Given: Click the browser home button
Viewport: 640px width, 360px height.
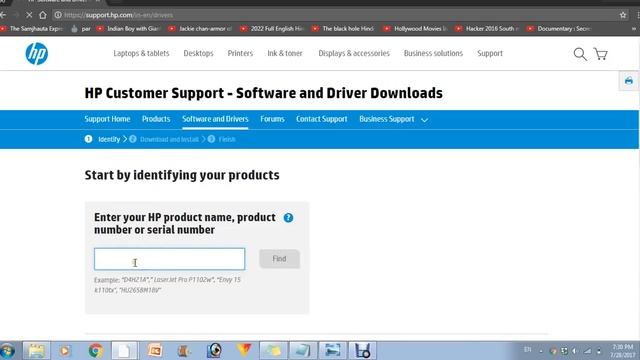Looking at the screenshot, I should click(43, 15).
